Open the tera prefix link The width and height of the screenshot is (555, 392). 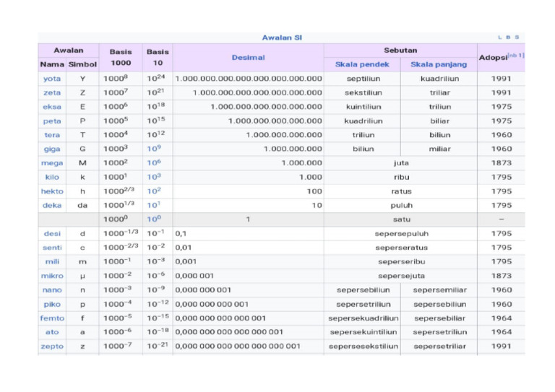52,135
